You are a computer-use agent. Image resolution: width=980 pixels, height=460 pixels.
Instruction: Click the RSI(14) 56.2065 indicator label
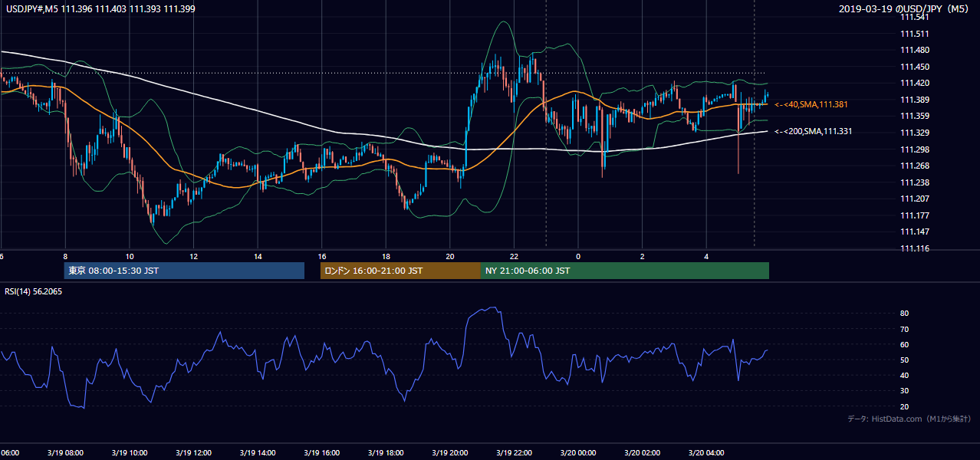click(34, 291)
